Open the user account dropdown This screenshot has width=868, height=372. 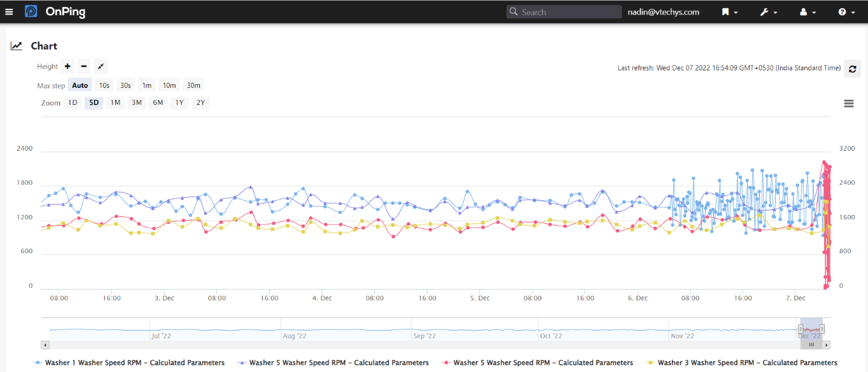point(808,12)
